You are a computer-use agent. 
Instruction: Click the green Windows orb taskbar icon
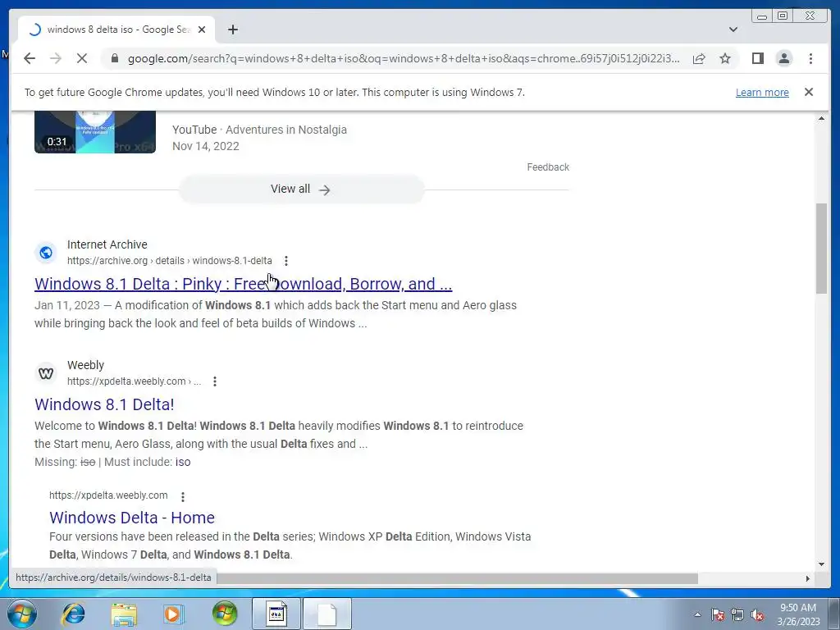point(225,614)
